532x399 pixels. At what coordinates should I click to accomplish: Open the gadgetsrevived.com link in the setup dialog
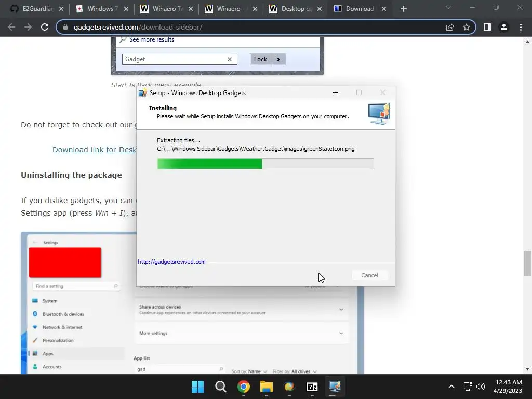pyautogui.click(x=171, y=262)
